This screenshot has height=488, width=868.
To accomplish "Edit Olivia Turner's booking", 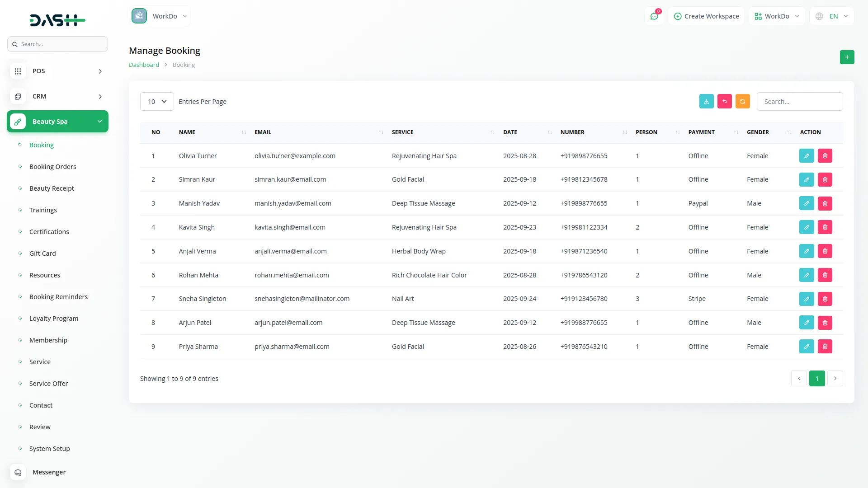I will tap(807, 156).
